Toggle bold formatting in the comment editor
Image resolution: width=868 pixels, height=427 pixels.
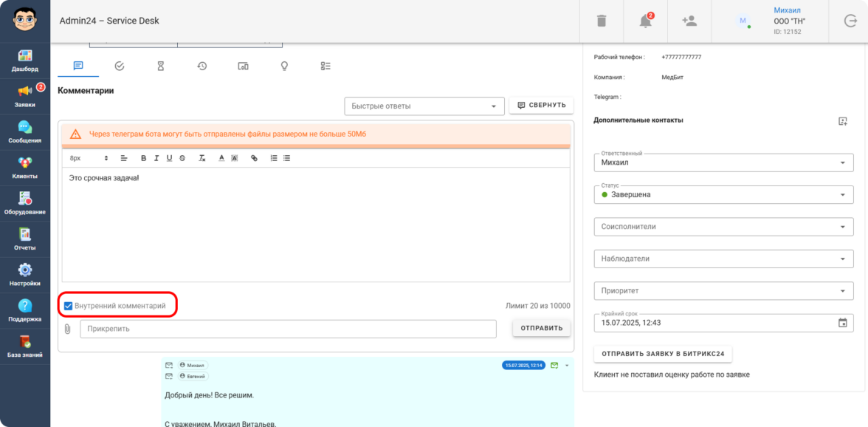[143, 158]
